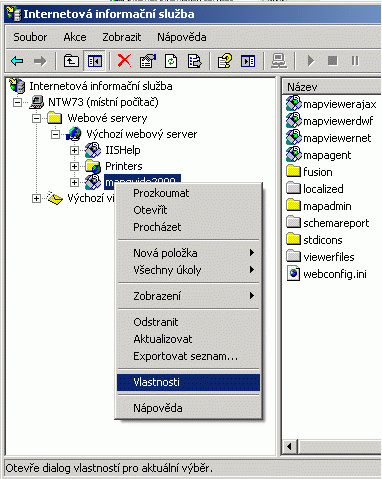Image resolution: width=382 pixels, height=479 pixels.
Task: Click the Název column header
Action: point(332,87)
